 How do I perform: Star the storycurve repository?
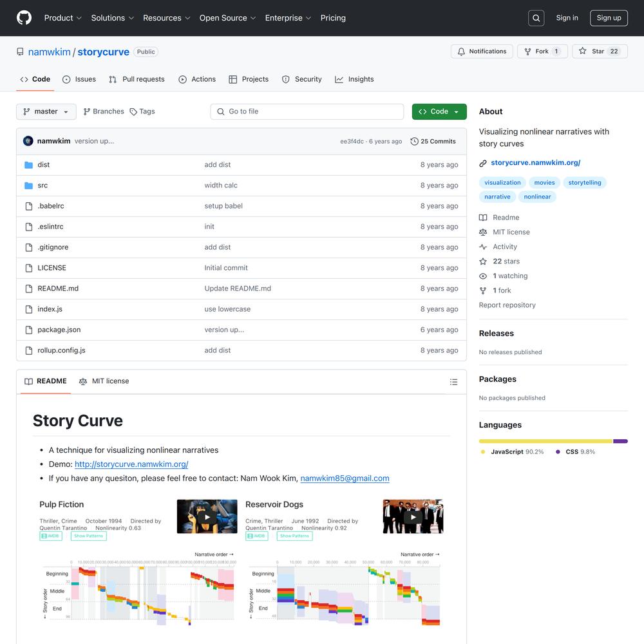[600, 52]
